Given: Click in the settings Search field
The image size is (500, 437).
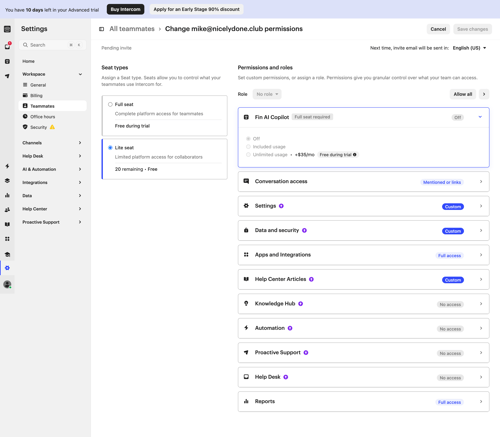Looking at the screenshot, I should tap(52, 45).
